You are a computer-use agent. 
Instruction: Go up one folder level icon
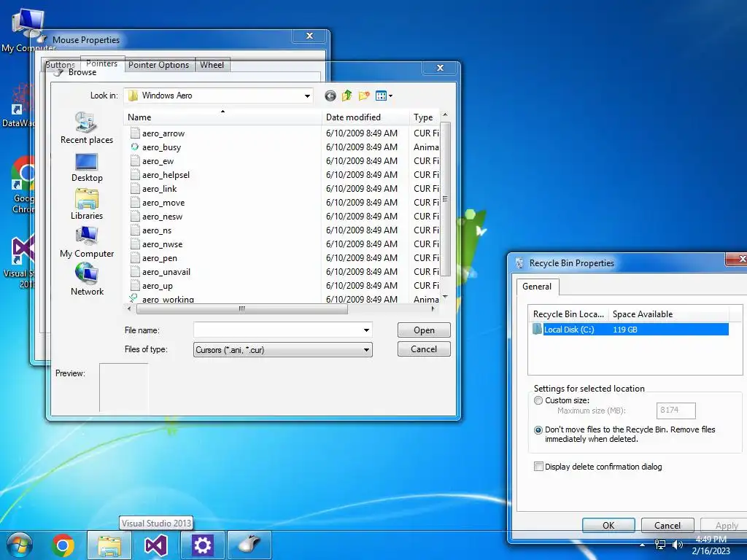coord(347,96)
